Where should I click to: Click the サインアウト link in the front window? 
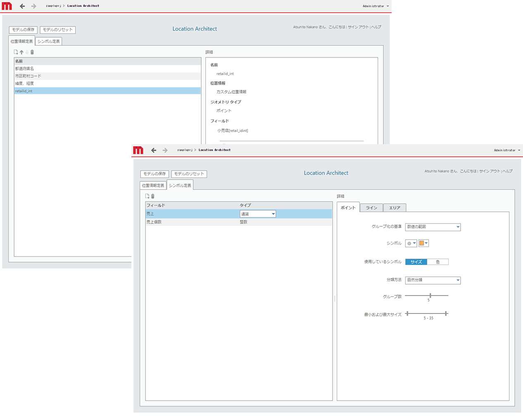pos(490,171)
